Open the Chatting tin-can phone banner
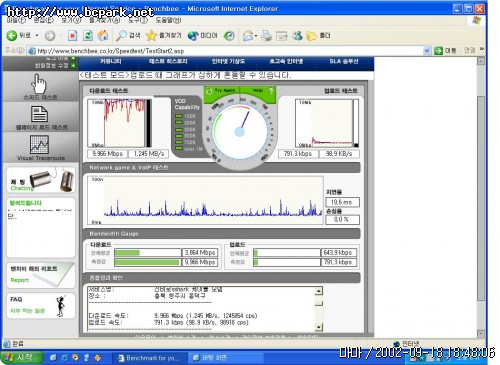Screen dimensions: 500x365 41,180
